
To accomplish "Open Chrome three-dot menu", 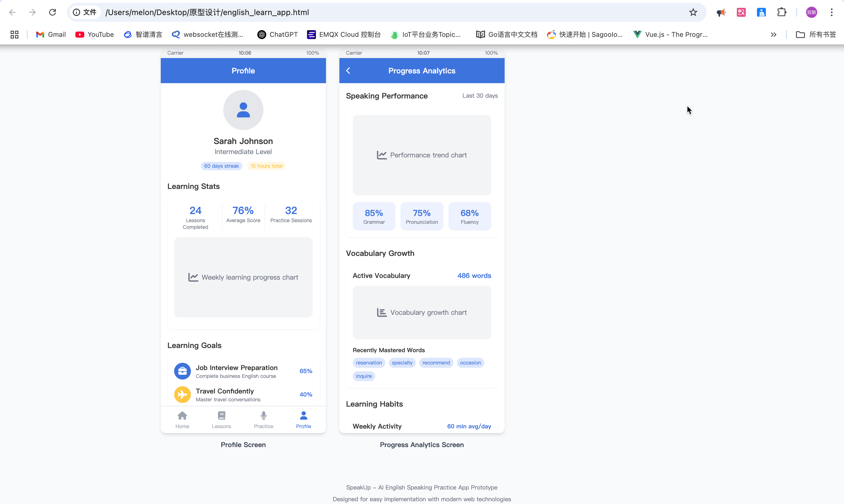I will pyautogui.click(x=832, y=13).
